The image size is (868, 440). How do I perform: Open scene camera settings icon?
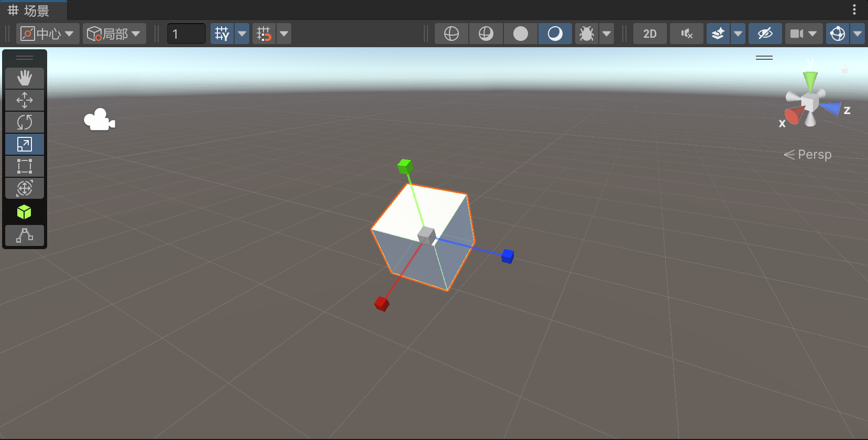click(x=797, y=34)
